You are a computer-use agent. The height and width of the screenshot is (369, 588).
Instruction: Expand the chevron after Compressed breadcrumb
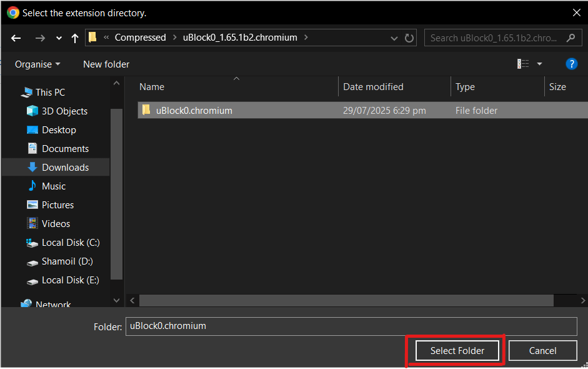tap(175, 38)
